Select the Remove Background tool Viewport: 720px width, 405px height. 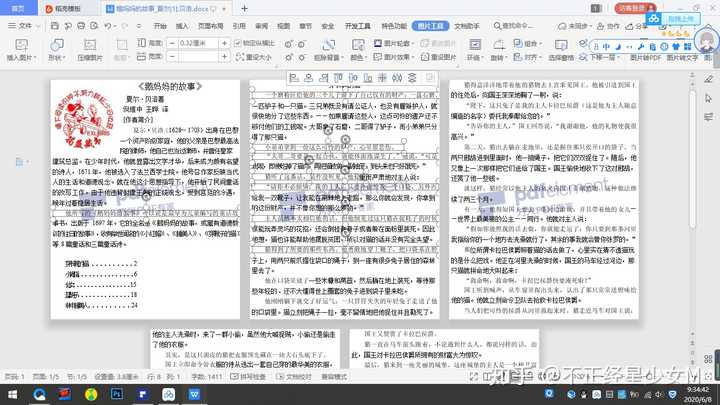329,50
